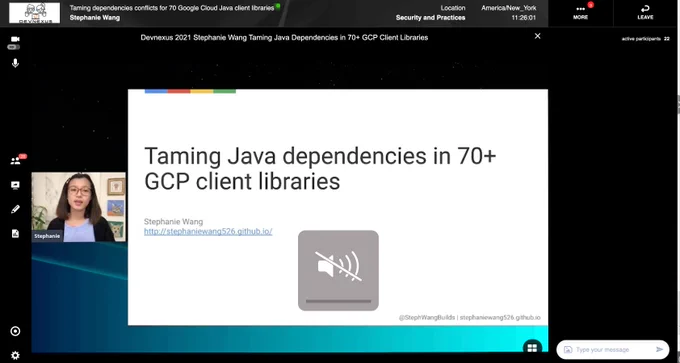
Task: Click the video title 'Devnexus 2021 Stephanie Wang'
Action: 284,38
